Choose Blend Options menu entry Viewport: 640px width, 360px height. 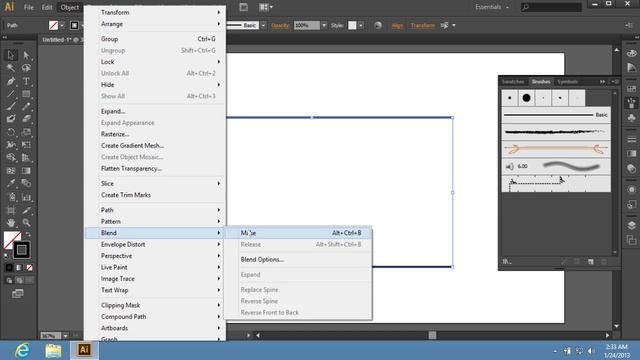click(298, 260)
